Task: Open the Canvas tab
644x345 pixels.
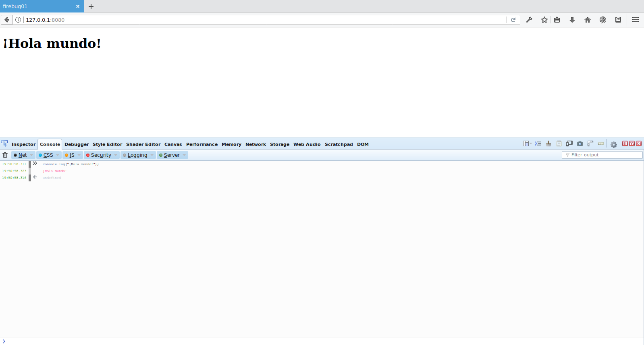Action: point(173,144)
